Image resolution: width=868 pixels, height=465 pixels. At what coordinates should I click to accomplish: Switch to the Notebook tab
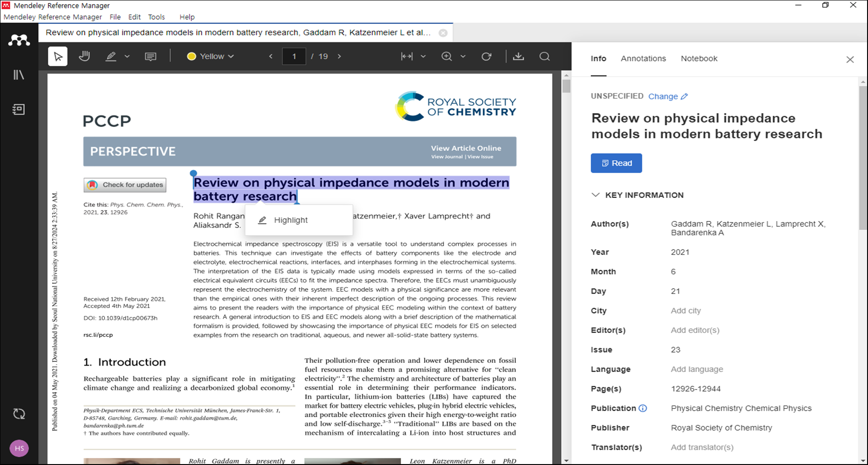point(699,58)
